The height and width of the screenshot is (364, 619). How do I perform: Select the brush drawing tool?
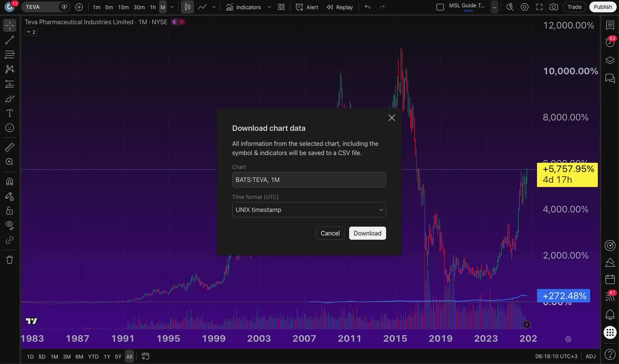click(9, 99)
